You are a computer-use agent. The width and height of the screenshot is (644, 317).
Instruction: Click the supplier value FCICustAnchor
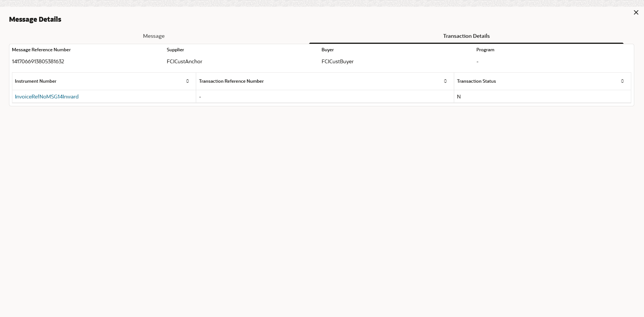tap(185, 61)
